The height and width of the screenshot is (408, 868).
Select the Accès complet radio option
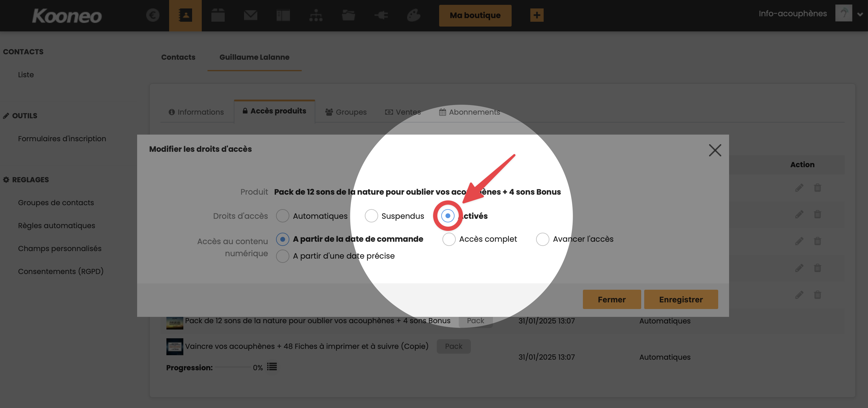[449, 239]
